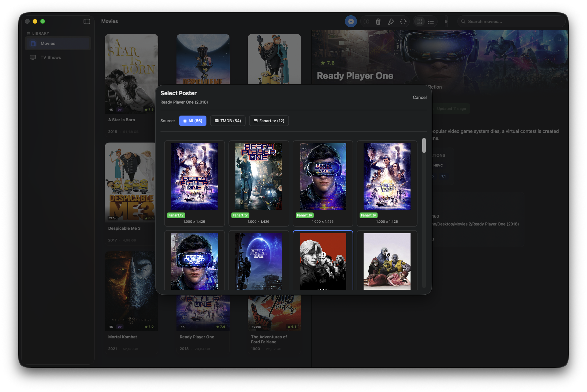Click the poster dialog vertical scrollbar
The width and height of the screenshot is (587, 392).
pyautogui.click(x=424, y=146)
